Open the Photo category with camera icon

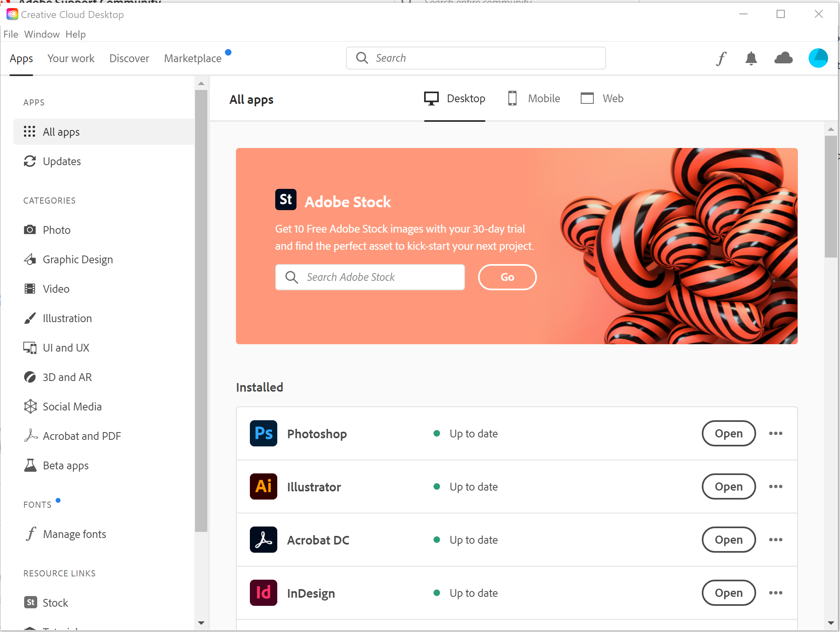[x=30, y=230]
